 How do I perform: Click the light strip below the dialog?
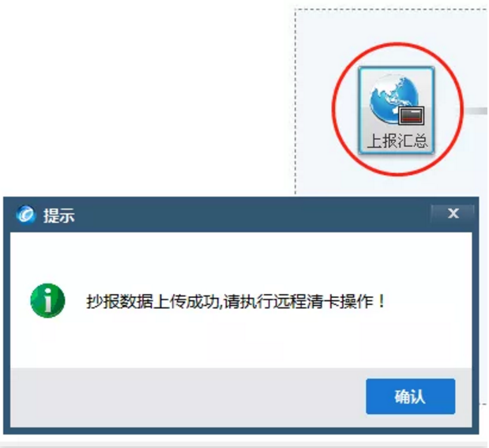click(x=245, y=443)
